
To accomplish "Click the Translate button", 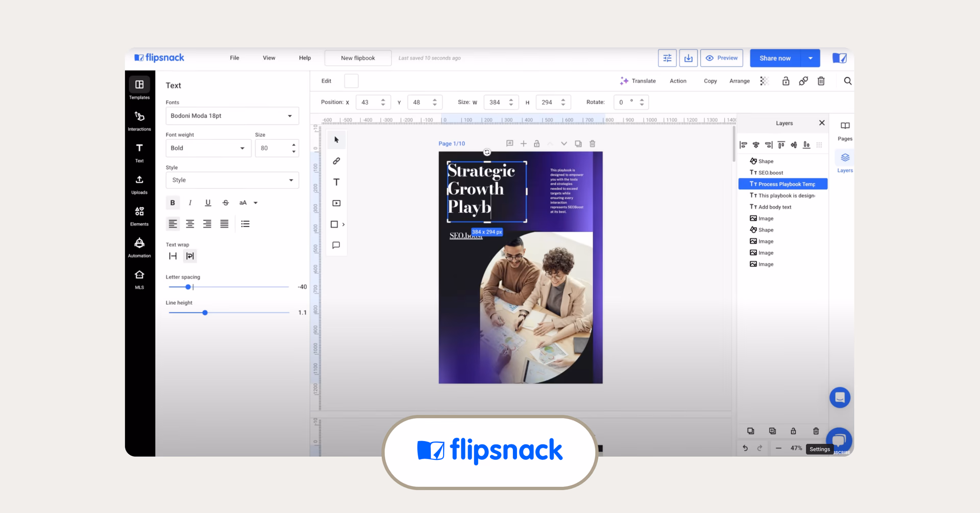I will click(x=638, y=81).
